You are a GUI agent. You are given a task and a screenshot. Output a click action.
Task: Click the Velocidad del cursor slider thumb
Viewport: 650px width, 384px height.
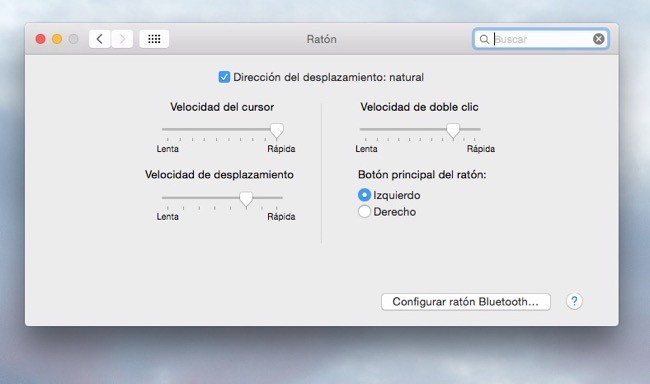click(x=276, y=131)
